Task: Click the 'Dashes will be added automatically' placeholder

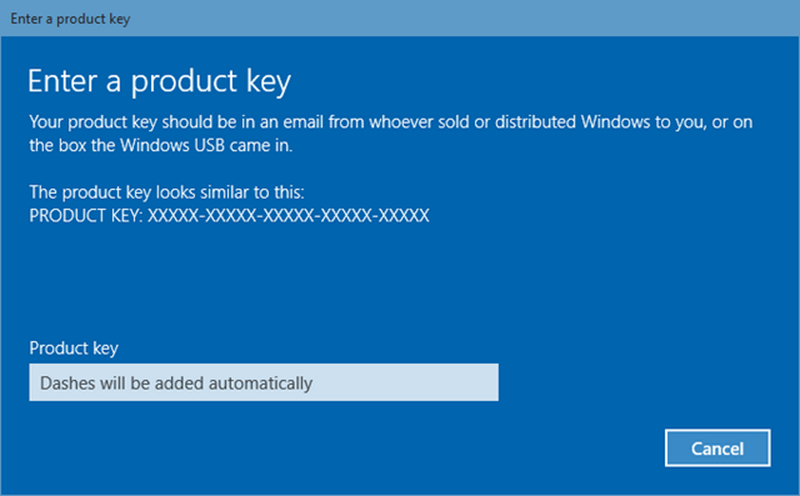Action: (x=176, y=383)
